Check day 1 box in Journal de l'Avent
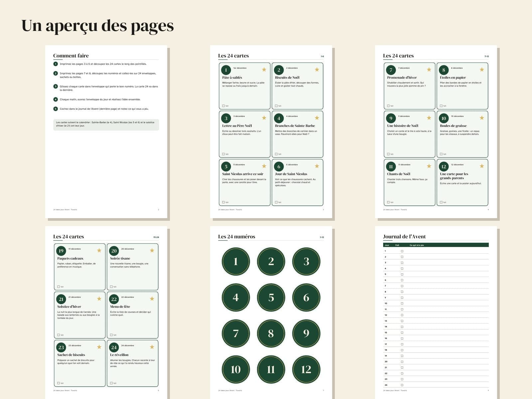This screenshot has width=532, height=399. (402, 251)
